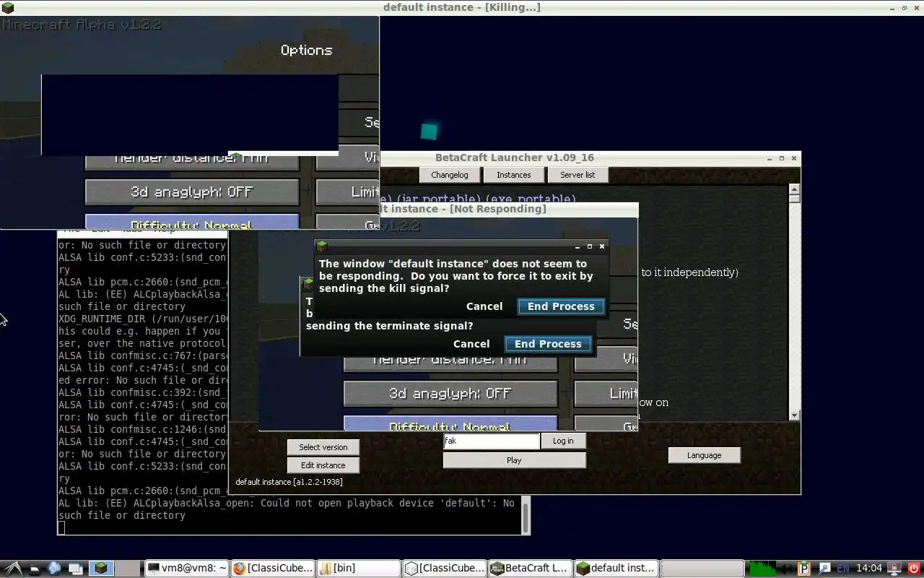Open the LXDE start menu bird icon

tap(13, 568)
